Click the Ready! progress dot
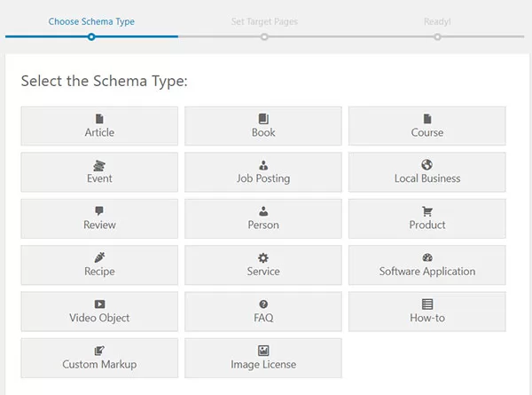Image resolution: width=532 pixels, height=395 pixels. 437,36
